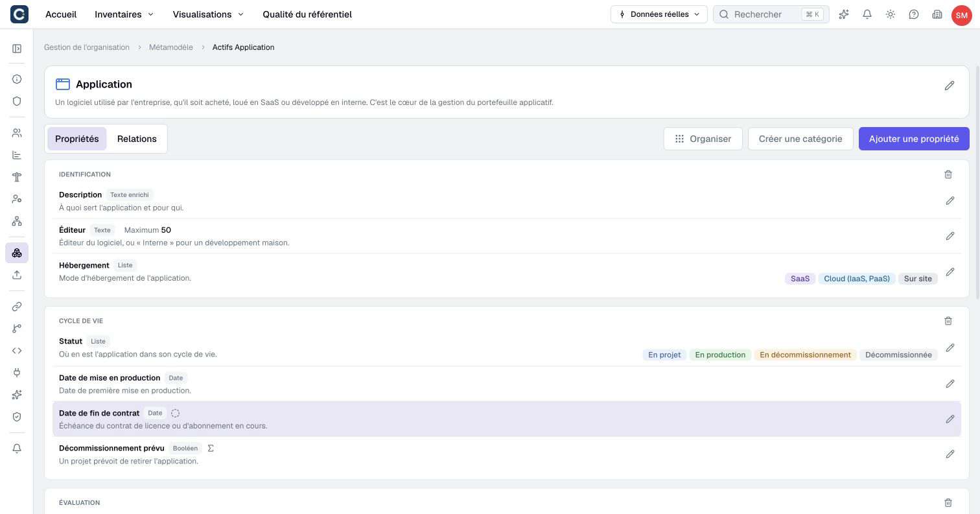Click Ajouter une propriété button

coord(914,139)
